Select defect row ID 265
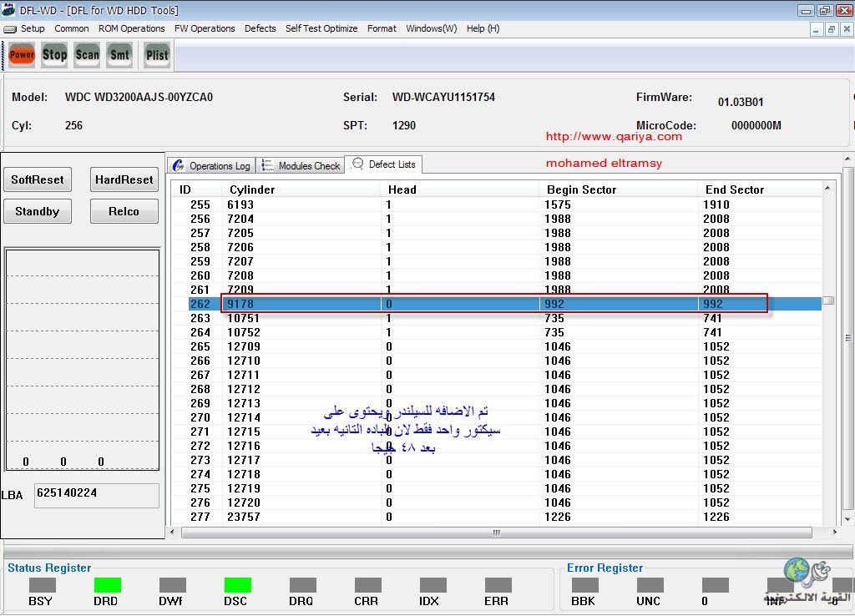855x616 pixels. pos(496,346)
